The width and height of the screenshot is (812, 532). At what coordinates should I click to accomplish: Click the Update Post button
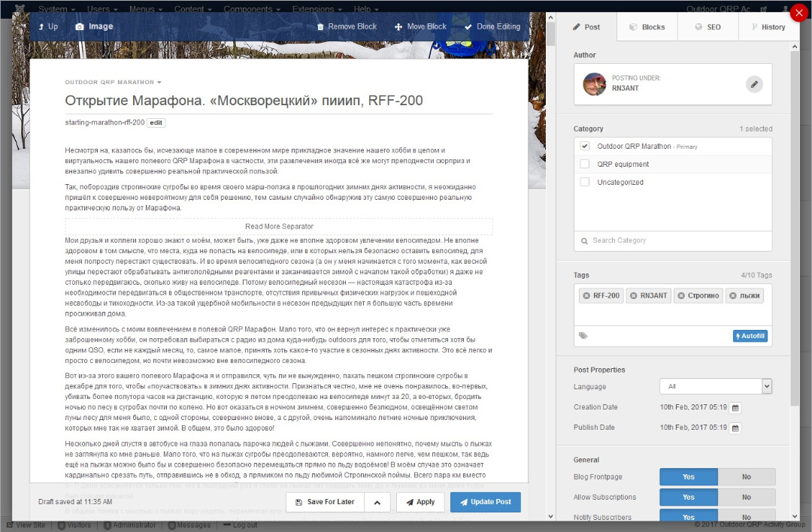pos(485,502)
